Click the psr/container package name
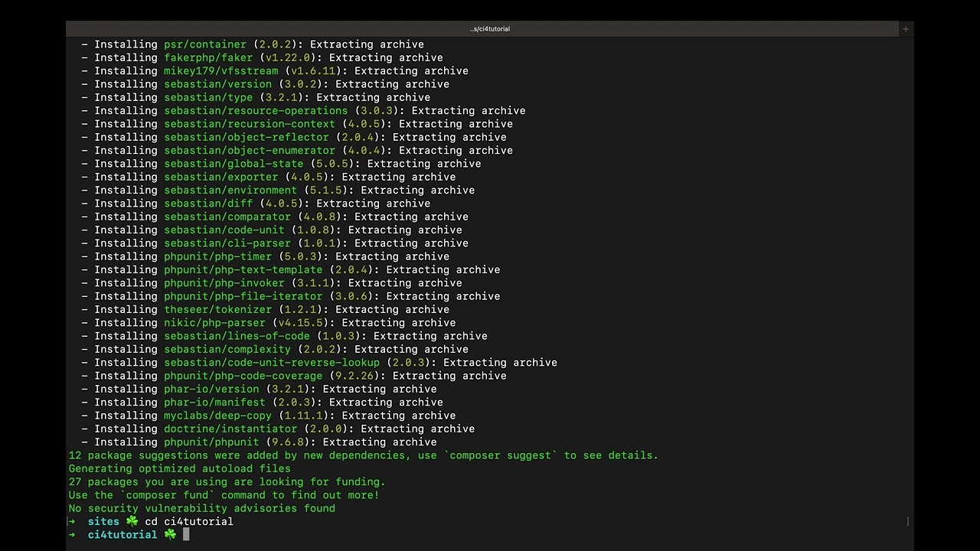This screenshot has height=551, width=980. (205, 44)
